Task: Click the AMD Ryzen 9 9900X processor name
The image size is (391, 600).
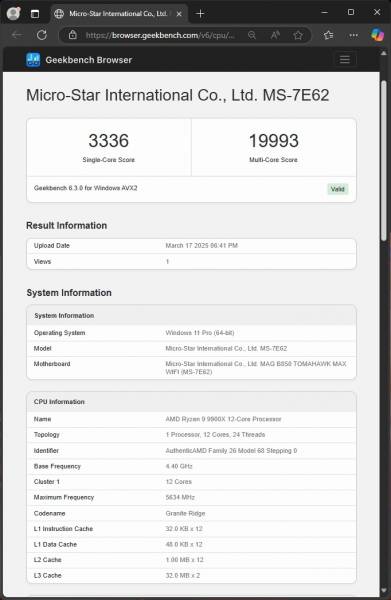Action: (x=223, y=419)
